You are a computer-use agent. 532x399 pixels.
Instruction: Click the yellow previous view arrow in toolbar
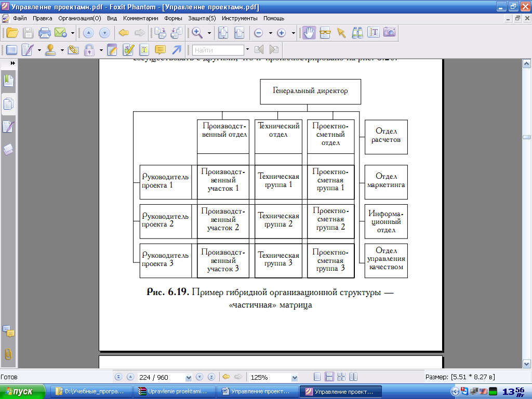click(124, 33)
